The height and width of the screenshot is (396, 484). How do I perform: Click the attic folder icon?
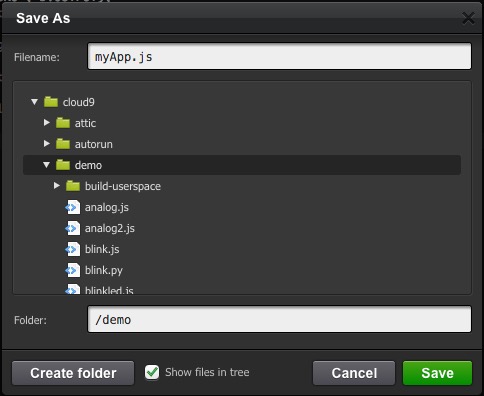(x=63, y=123)
